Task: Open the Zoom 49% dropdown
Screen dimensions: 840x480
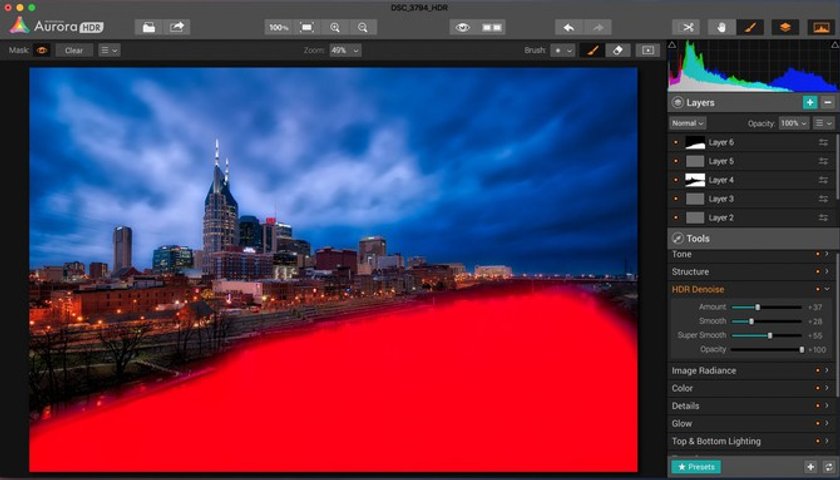Action: (345, 50)
